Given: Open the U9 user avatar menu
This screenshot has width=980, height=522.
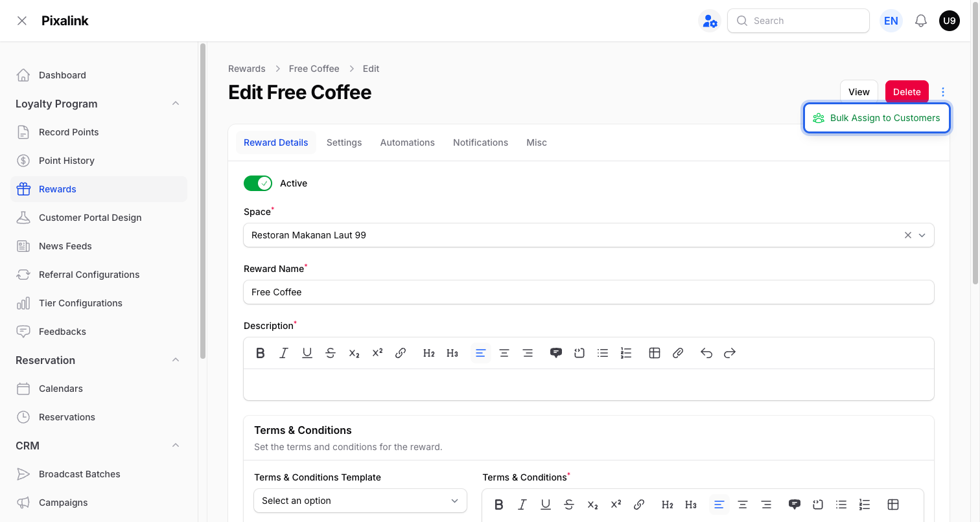Looking at the screenshot, I should [950, 21].
